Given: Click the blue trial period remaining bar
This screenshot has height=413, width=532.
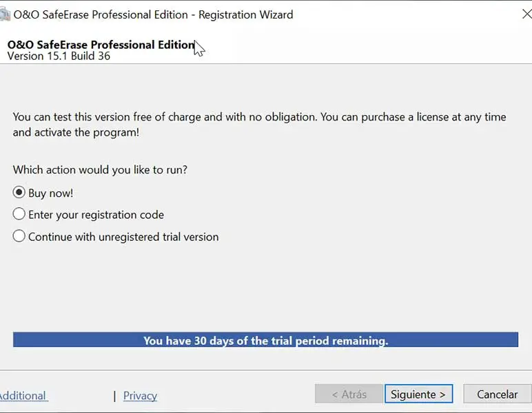Looking at the screenshot, I should (265, 340).
